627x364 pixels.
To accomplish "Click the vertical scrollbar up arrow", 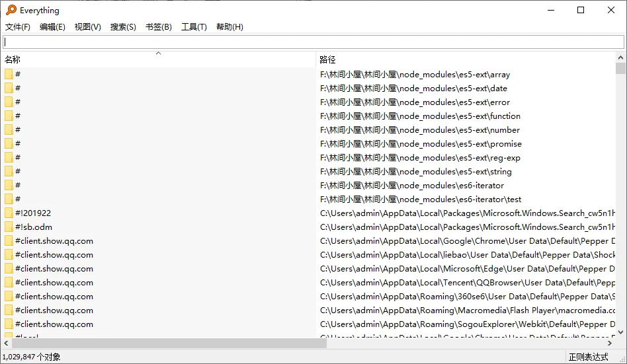I will coord(620,57).
